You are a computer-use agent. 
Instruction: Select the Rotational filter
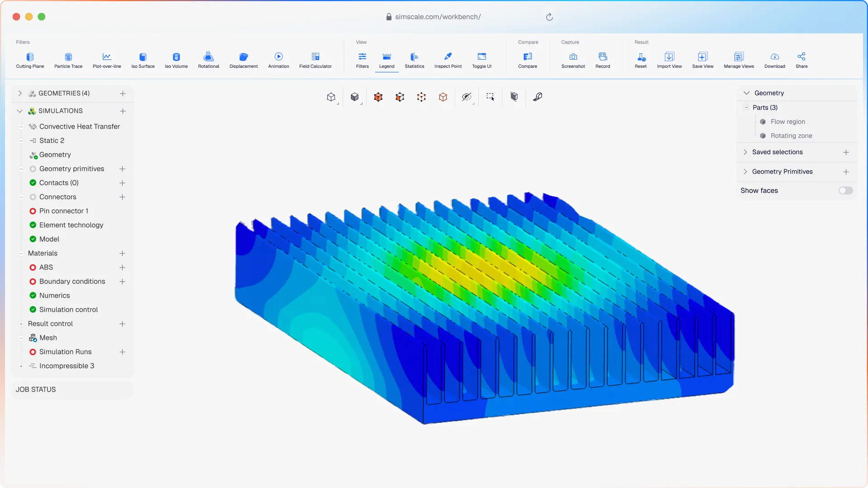coord(208,60)
